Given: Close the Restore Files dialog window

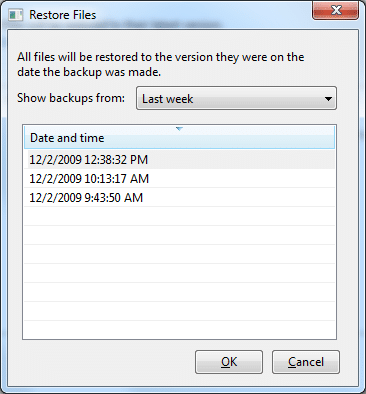Looking at the screenshot, I should (336, 10).
